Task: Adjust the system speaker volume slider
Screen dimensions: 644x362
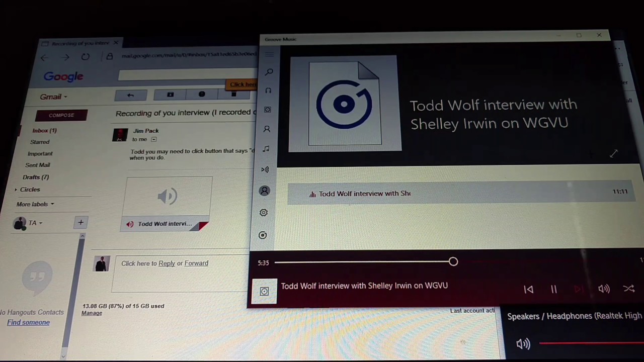Action: 591,344
